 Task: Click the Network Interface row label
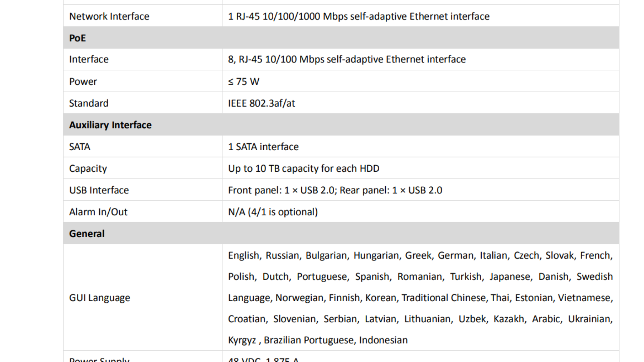point(109,16)
